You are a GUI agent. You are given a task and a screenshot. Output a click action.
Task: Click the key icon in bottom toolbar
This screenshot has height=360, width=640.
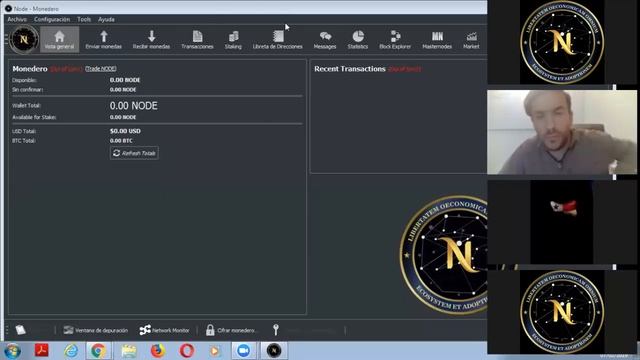tap(276, 330)
